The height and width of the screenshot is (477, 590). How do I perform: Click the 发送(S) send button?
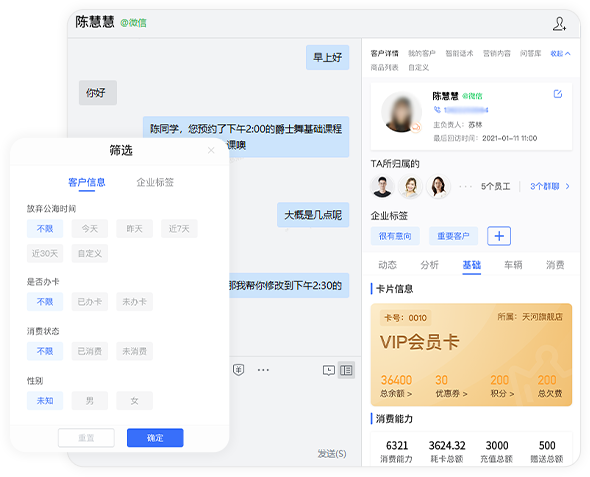[x=331, y=454]
